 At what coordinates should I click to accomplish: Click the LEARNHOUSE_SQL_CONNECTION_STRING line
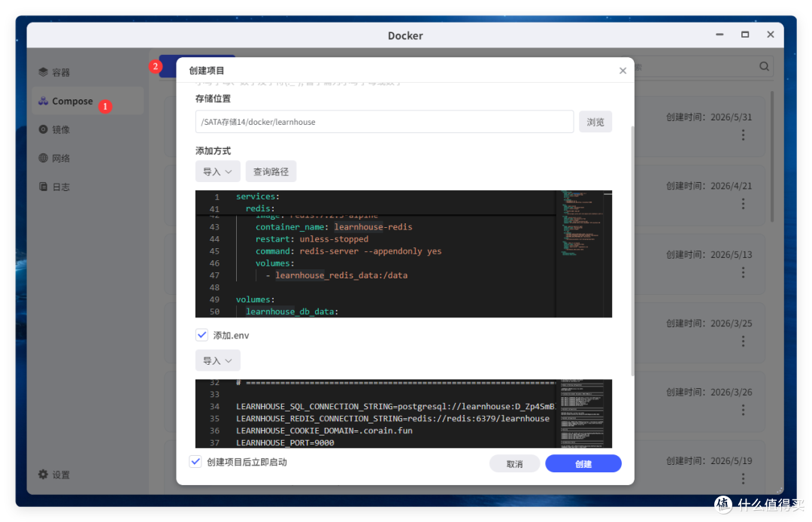coord(395,406)
